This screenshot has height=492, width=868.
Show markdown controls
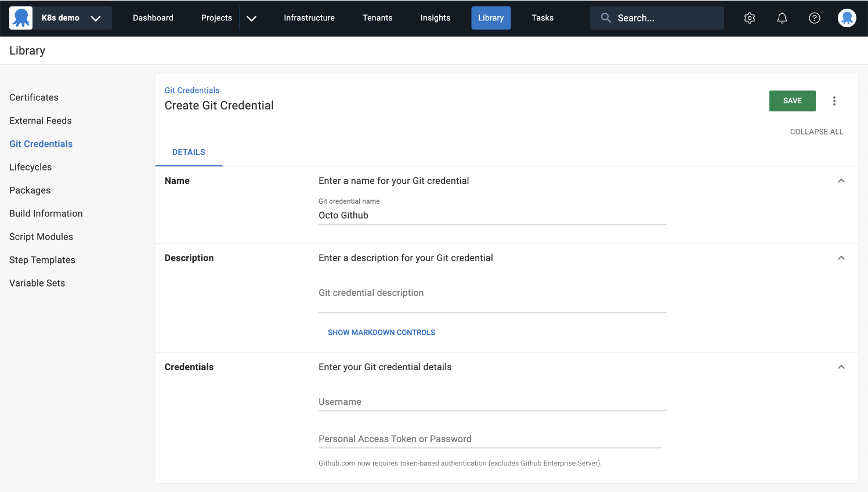[x=381, y=332]
